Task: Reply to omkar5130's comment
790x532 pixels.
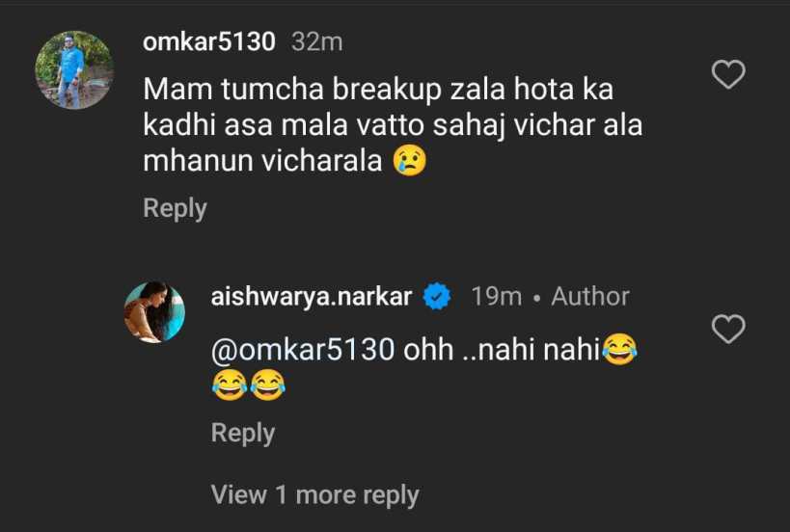Action: pos(175,207)
